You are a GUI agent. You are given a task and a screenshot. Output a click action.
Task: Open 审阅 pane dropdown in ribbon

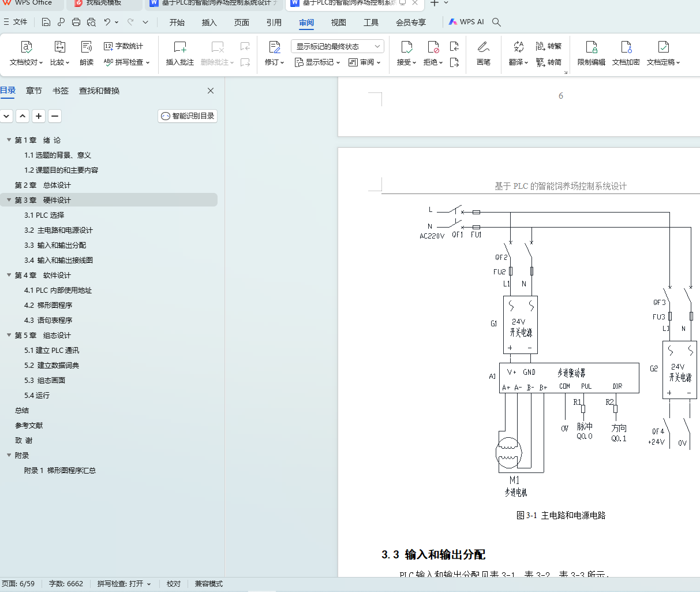[x=365, y=62]
